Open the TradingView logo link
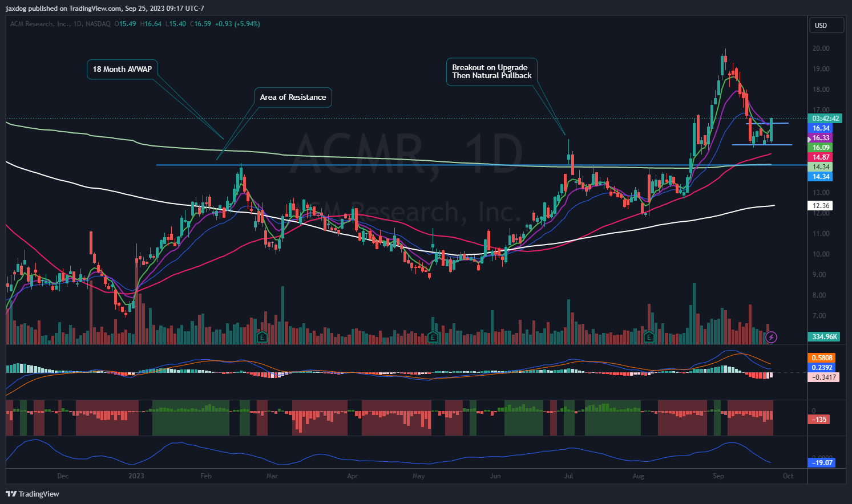The image size is (852, 504). pyautogui.click(x=33, y=494)
